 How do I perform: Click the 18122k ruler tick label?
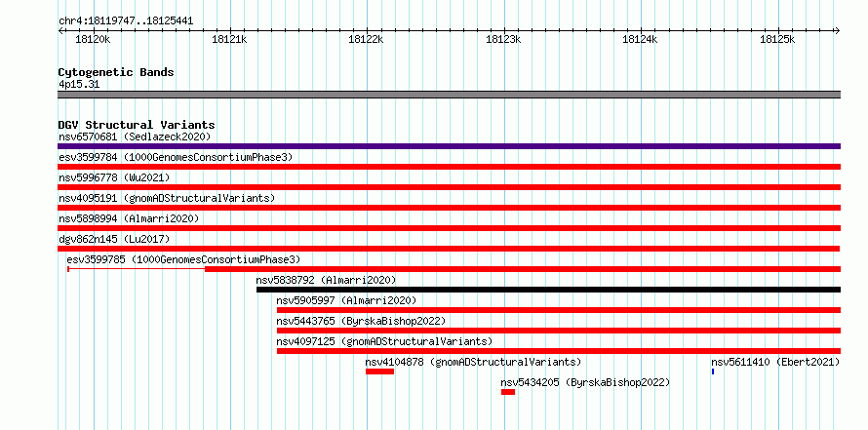pyautogui.click(x=366, y=39)
